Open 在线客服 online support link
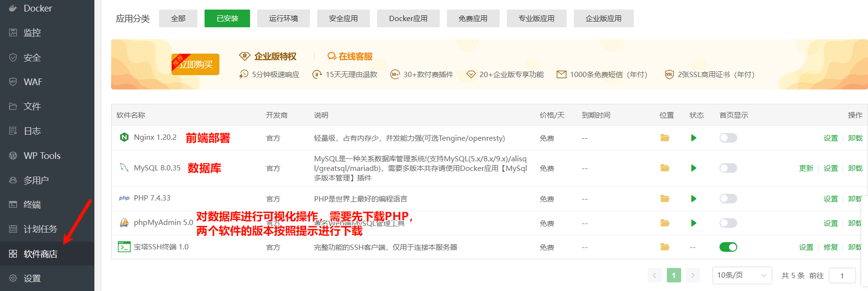Image resolution: width=868 pixels, height=291 pixels. coord(350,56)
